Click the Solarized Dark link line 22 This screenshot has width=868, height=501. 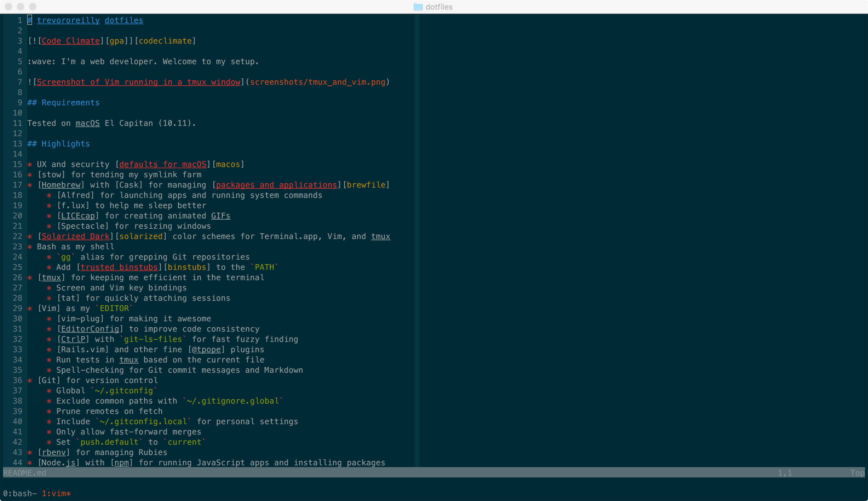pyautogui.click(x=75, y=236)
